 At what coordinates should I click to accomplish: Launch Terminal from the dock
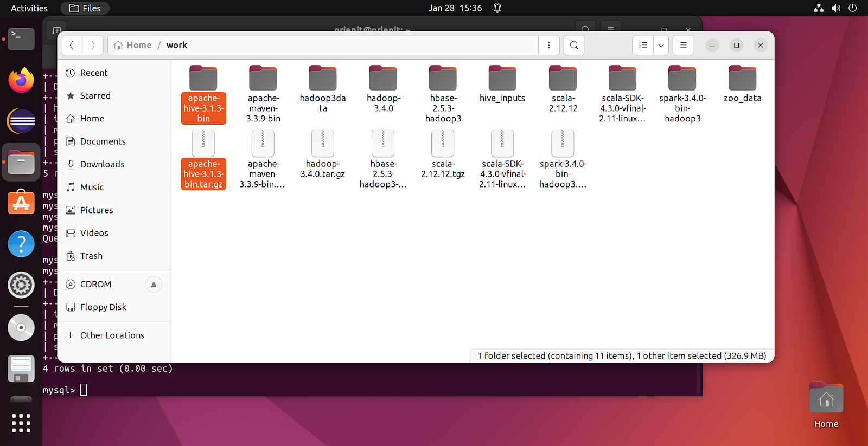tap(21, 39)
